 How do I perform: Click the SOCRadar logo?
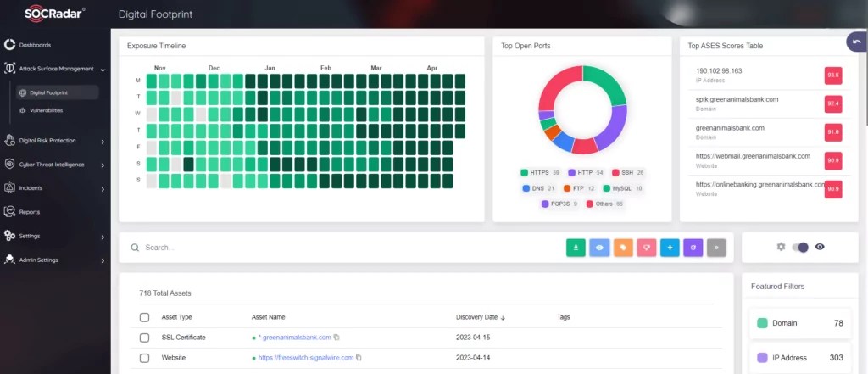(54, 14)
